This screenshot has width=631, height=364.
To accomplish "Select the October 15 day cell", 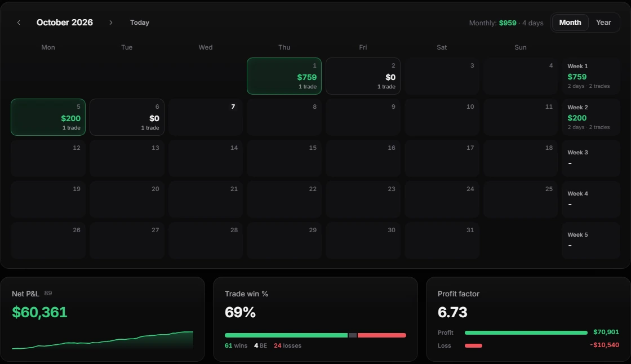I will pyautogui.click(x=284, y=158).
